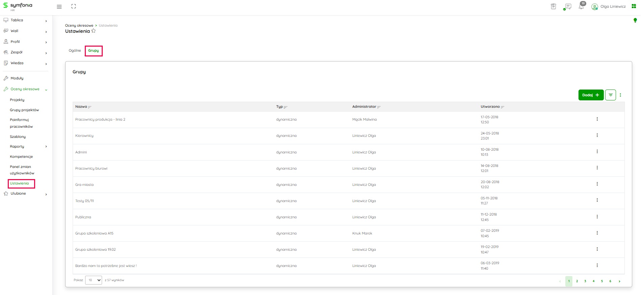This screenshot has height=295, width=644.
Task: Switch to the Ogólne tab
Action: click(75, 51)
